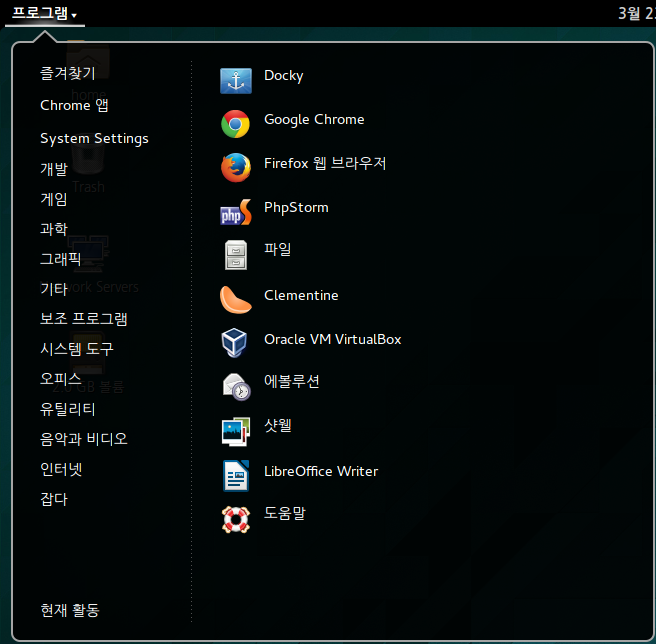This screenshot has width=656, height=644.
Task: Click the Docky anchor icon
Action: click(236, 80)
